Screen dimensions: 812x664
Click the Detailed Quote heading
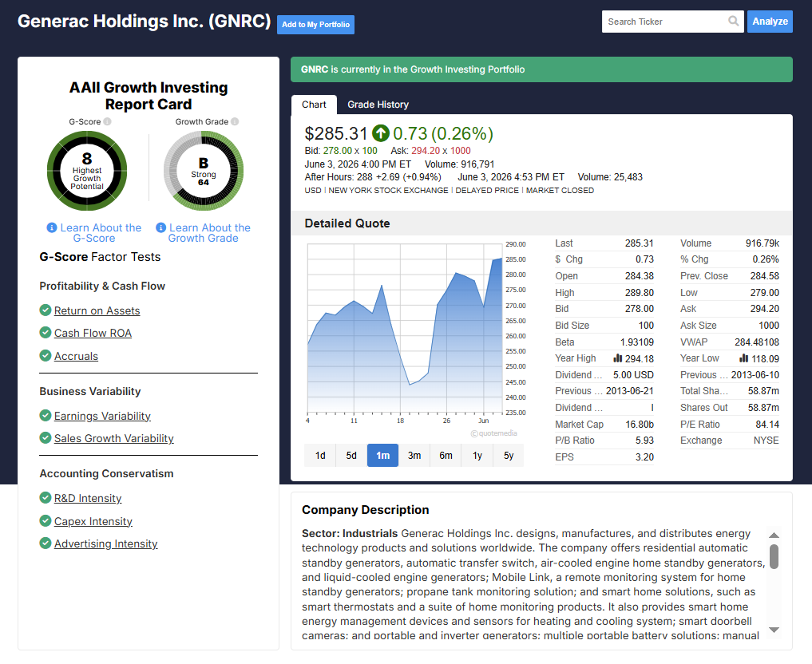pos(347,223)
